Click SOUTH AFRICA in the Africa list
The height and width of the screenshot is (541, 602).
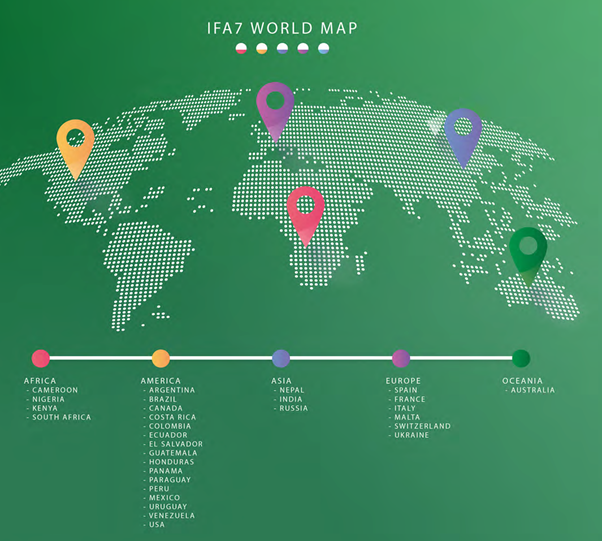click(x=61, y=417)
